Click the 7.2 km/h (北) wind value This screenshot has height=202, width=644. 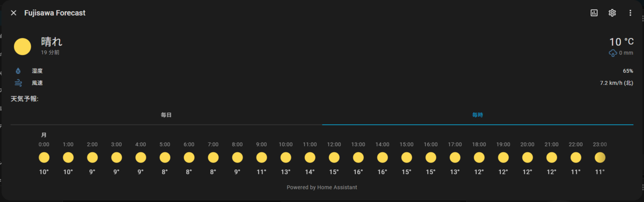(617, 83)
